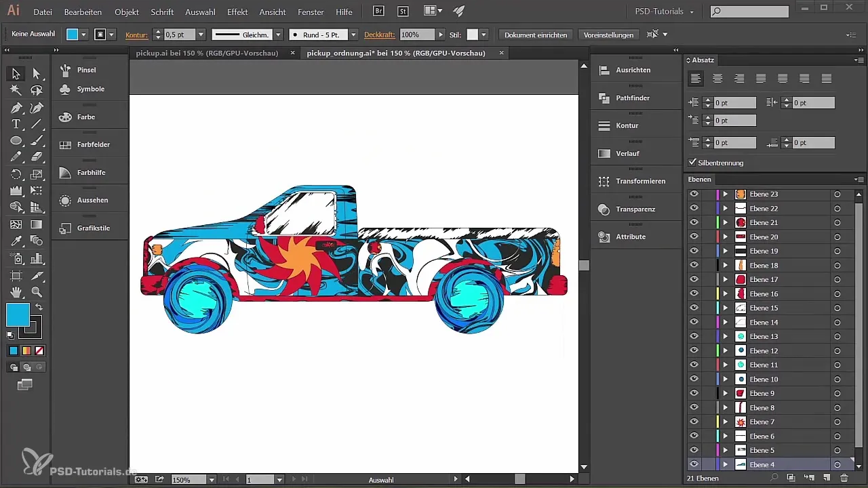Image resolution: width=868 pixels, height=488 pixels.
Task: Hide layer Ebene 7
Action: [x=694, y=422]
